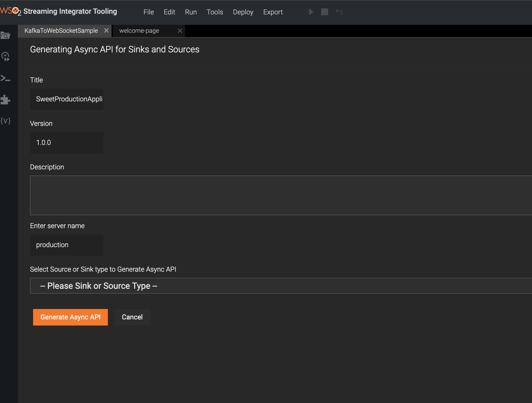Open the File menu

coord(148,12)
